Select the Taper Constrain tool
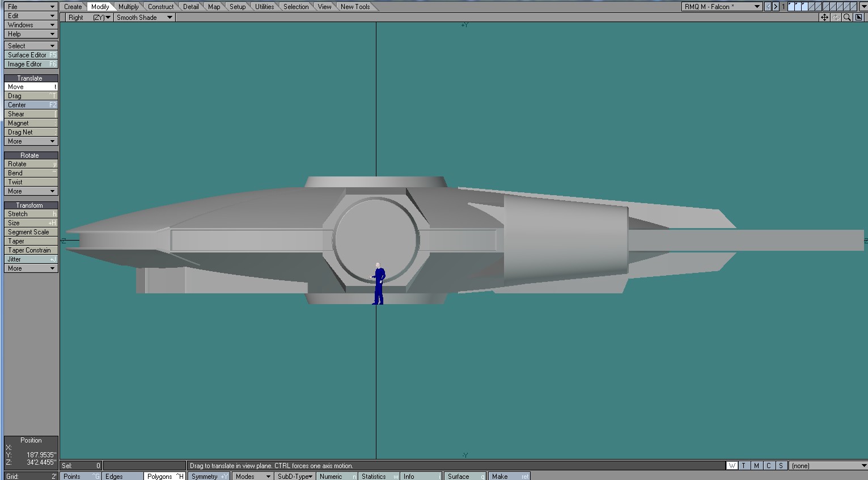Viewport: 868px width, 480px height. 31,250
